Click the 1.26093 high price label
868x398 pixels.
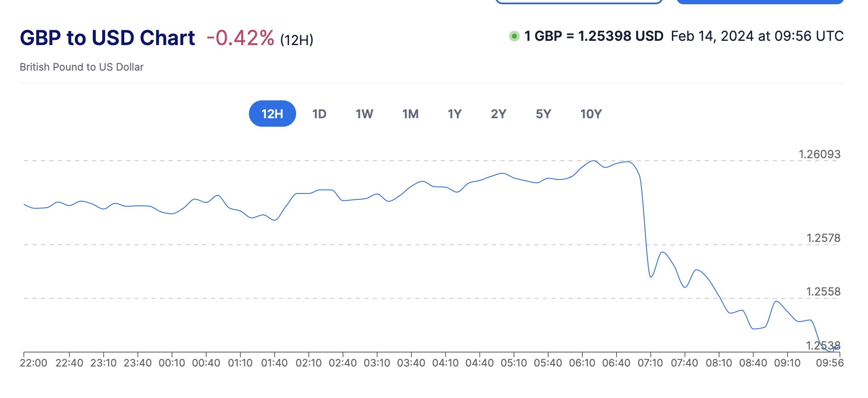(x=819, y=154)
